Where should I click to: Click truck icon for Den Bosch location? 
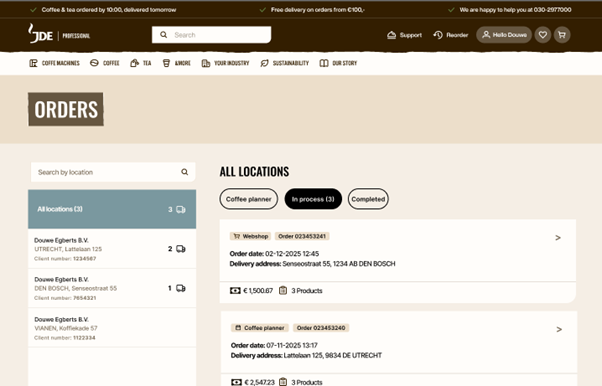click(181, 288)
